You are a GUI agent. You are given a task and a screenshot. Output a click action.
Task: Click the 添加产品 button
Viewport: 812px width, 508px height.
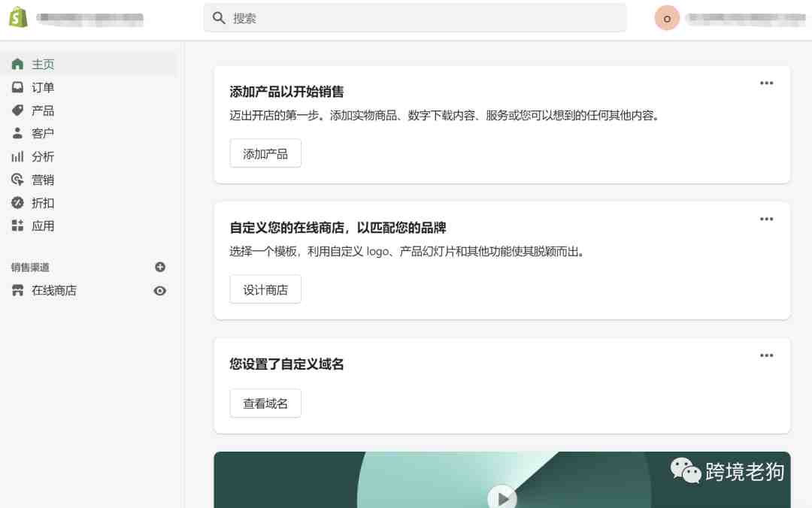pyautogui.click(x=265, y=153)
